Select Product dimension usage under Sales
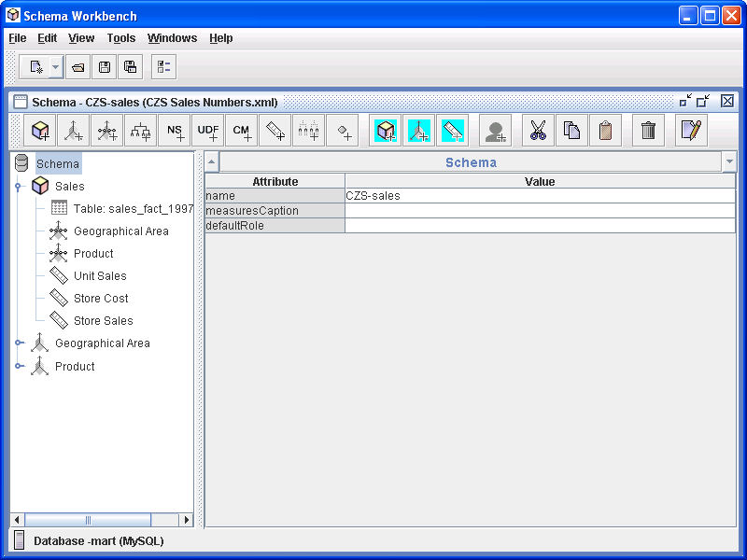This screenshot has height=560, width=747. click(93, 253)
